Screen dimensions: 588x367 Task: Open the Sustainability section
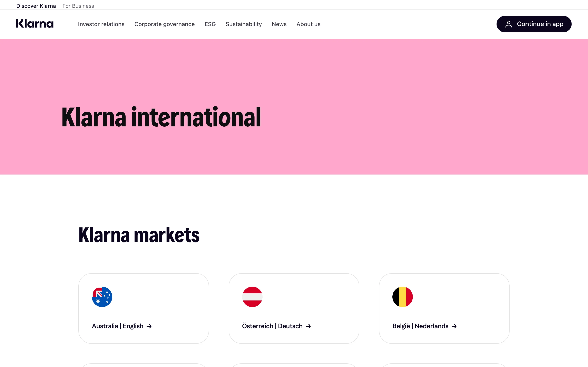(243, 24)
